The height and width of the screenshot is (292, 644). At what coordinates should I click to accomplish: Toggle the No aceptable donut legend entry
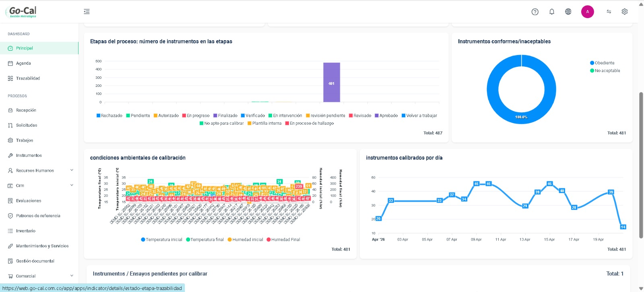[x=605, y=71]
